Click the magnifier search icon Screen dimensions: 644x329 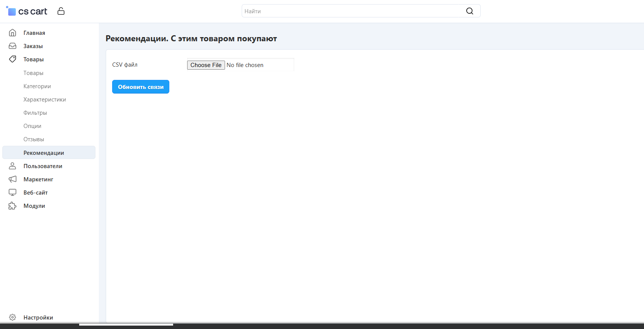(x=470, y=11)
